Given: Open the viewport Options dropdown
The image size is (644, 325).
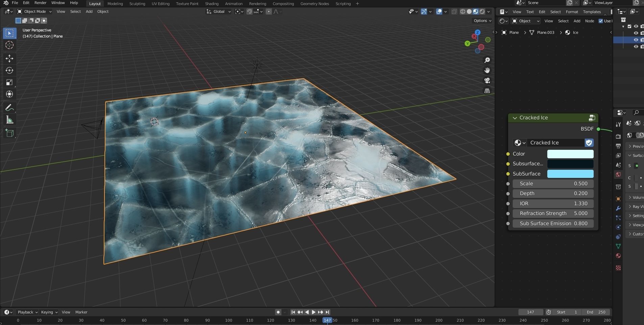Looking at the screenshot, I should (482, 21).
